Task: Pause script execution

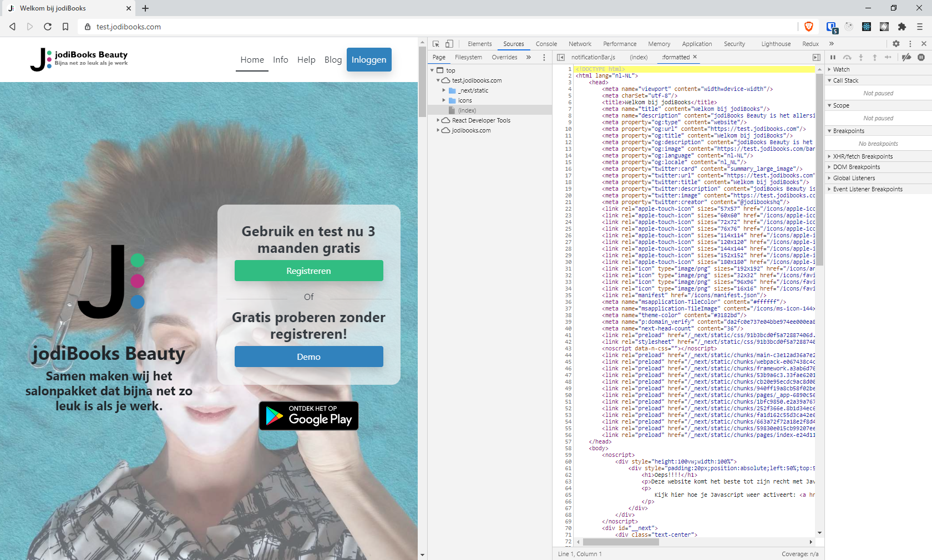Action: tap(833, 57)
